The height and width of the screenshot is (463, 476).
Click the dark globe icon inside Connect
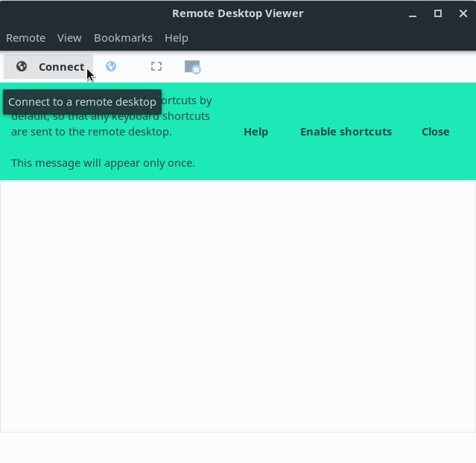point(22,67)
